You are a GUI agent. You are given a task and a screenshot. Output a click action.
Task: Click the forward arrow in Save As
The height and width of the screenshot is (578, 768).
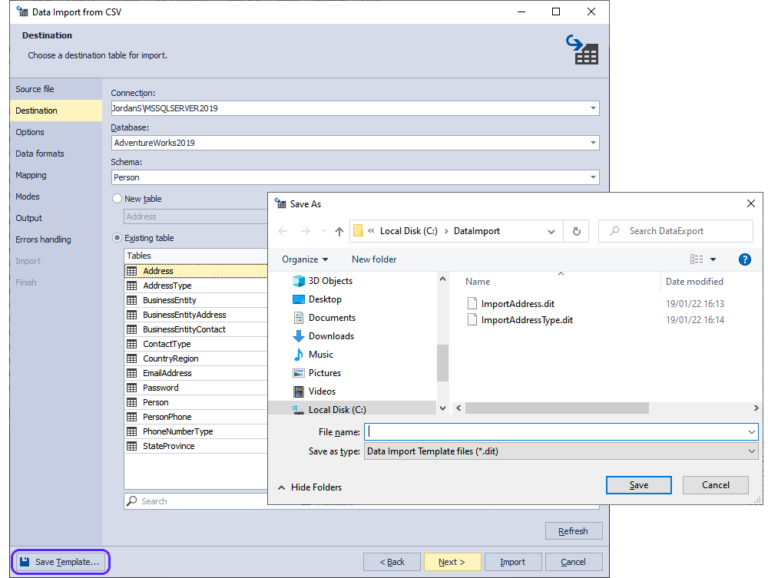[x=305, y=231]
